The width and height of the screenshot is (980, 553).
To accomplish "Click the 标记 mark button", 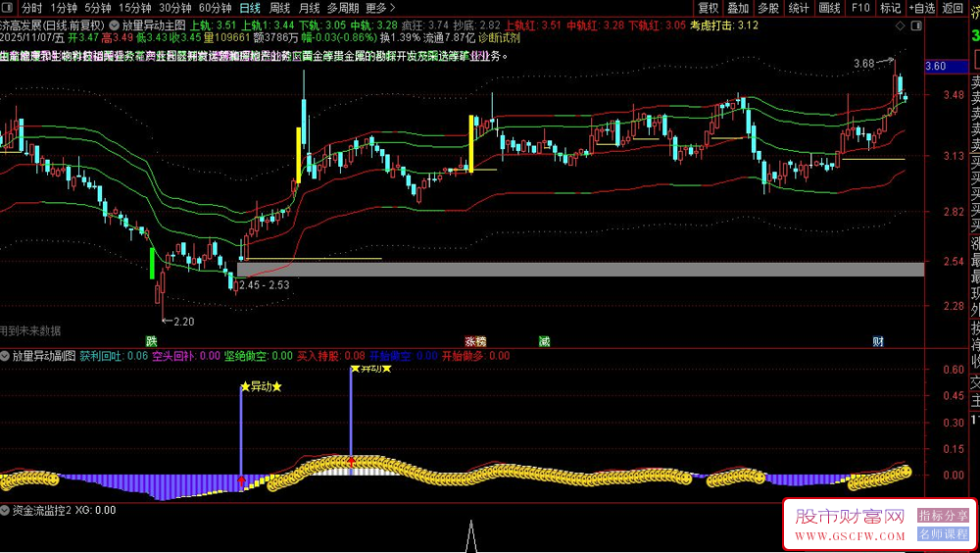I will coord(890,8).
